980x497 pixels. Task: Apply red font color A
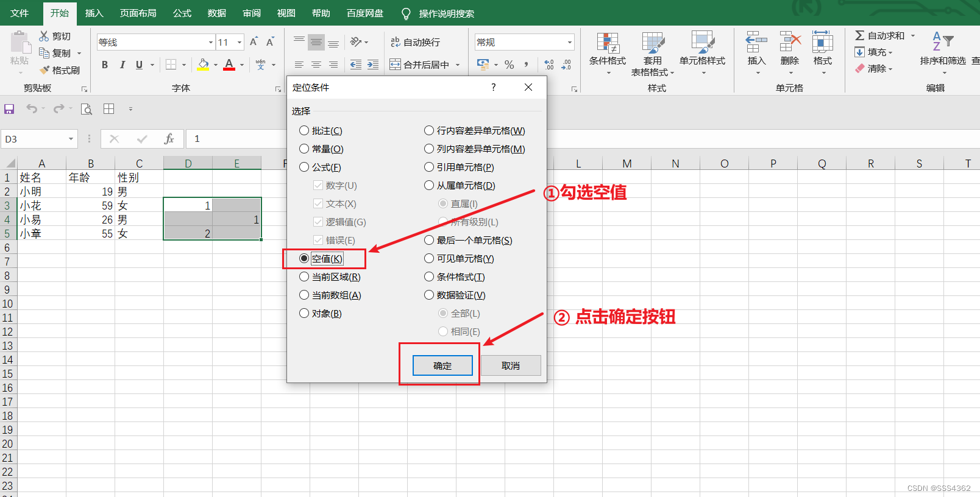(229, 65)
